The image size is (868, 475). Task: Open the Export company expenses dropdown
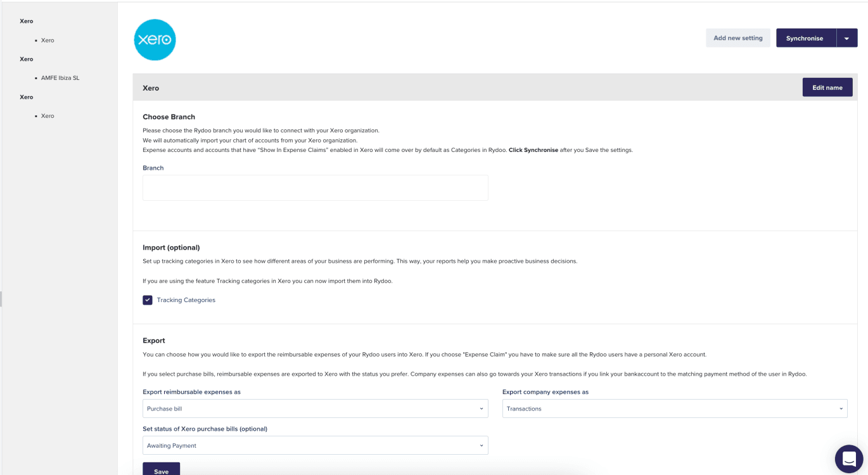(675, 408)
